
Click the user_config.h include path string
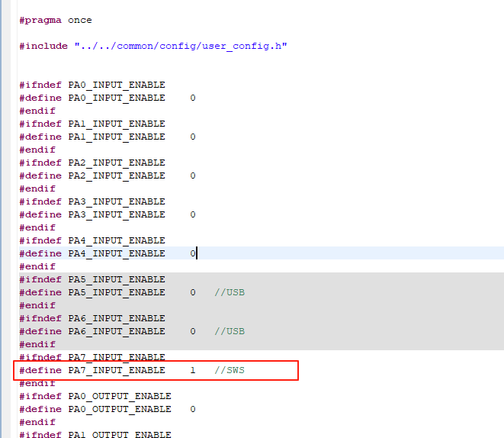point(181,46)
